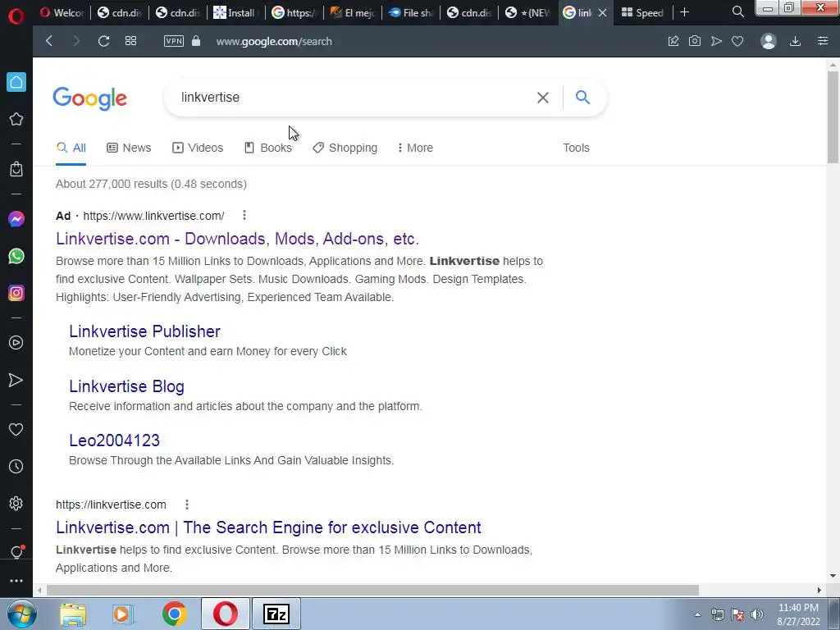Open the Easy Setup panel

(823, 41)
